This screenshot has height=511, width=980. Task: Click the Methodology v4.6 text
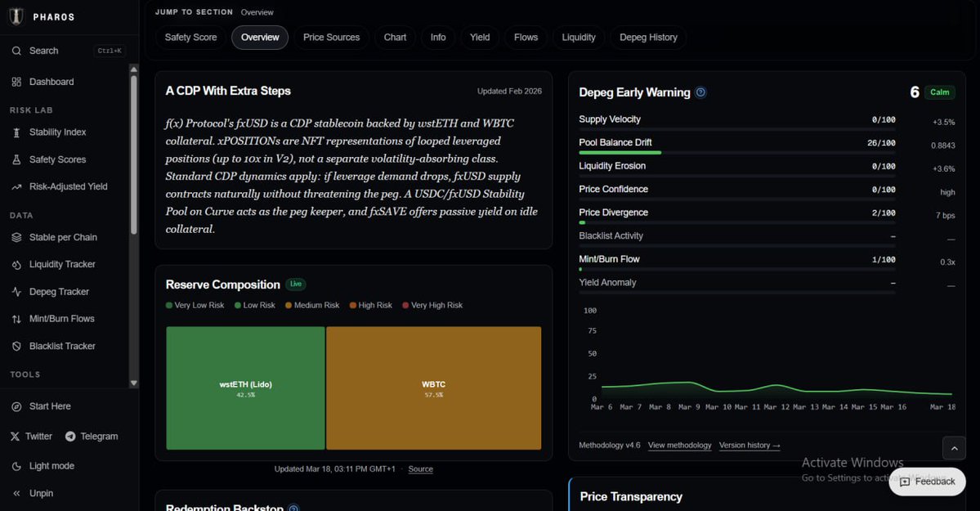click(610, 446)
